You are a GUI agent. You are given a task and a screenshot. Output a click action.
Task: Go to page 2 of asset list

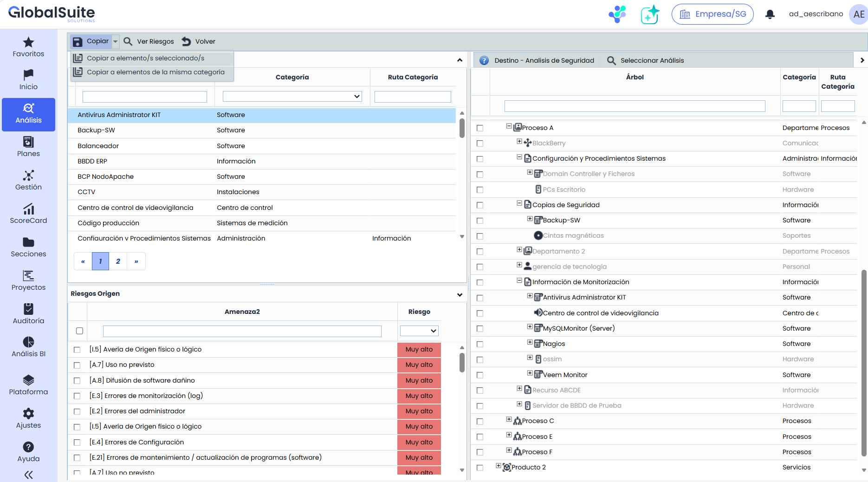point(118,261)
